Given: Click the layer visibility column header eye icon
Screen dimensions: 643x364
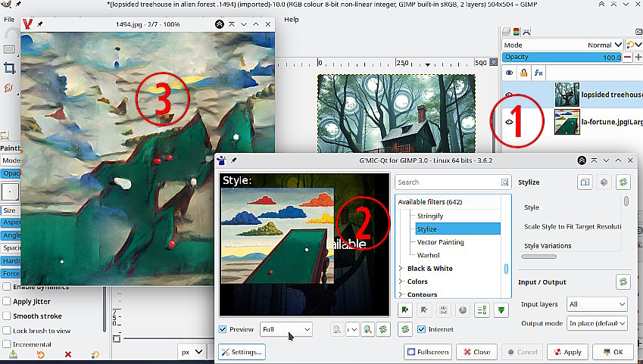Looking at the screenshot, I should click(x=509, y=73).
